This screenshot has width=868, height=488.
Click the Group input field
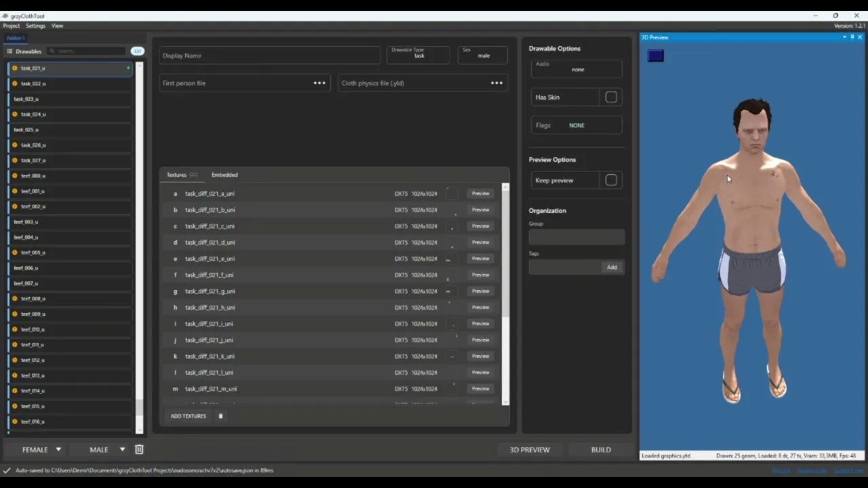(576, 237)
